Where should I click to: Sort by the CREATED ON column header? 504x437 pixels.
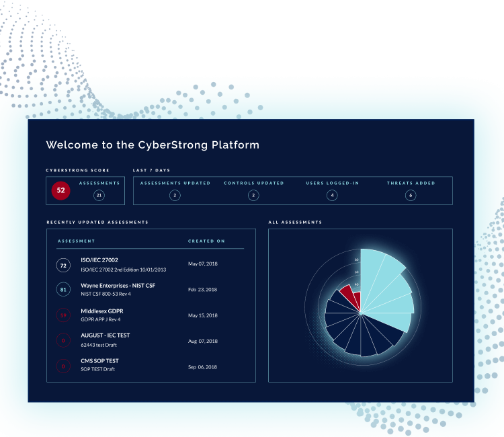(206, 241)
